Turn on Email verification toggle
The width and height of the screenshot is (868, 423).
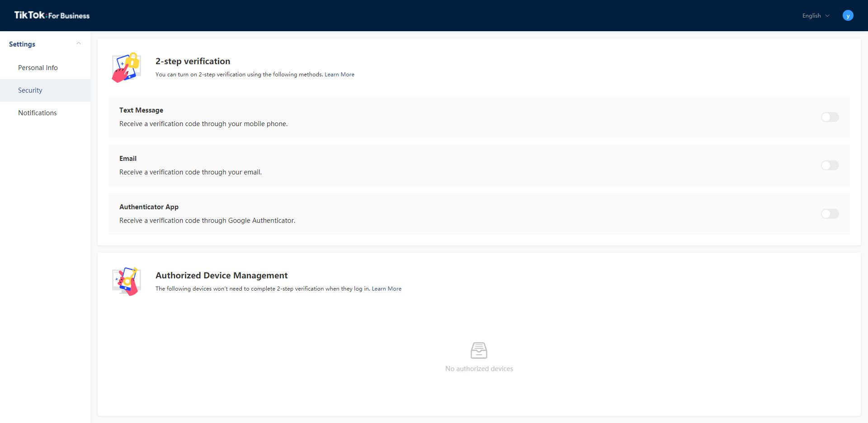(x=830, y=165)
